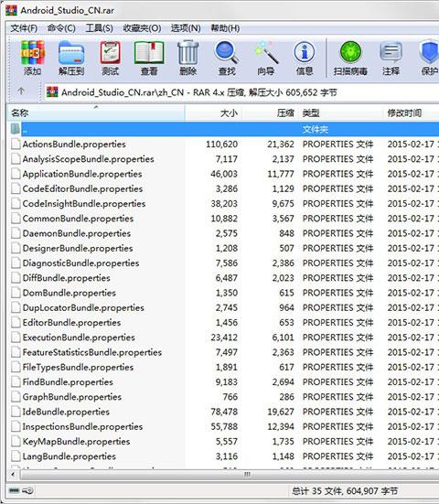439x504 pixels.
Task: Open the 注释 (Comment) toolbar icon
Action: 391,58
